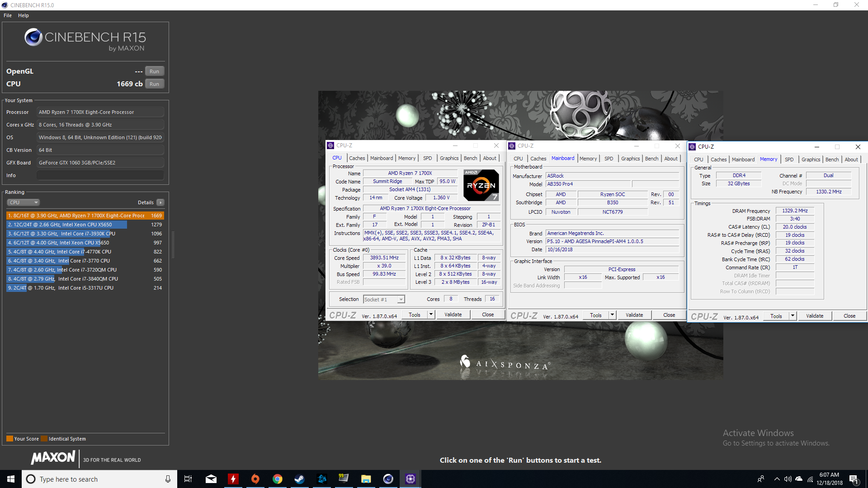Click Tools button in the Cores/Threads CPU-Z window
This screenshot has height=488, width=868.
tap(415, 314)
